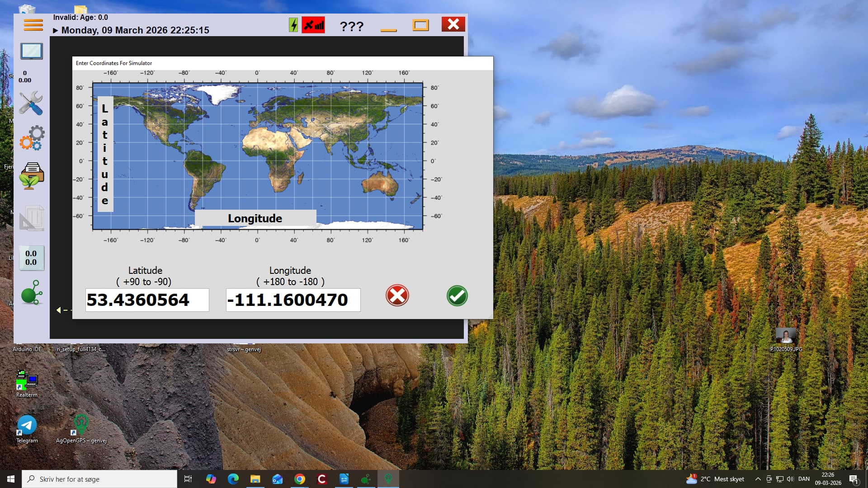
Task: Click the green molecule node icon
Action: click(x=32, y=292)
